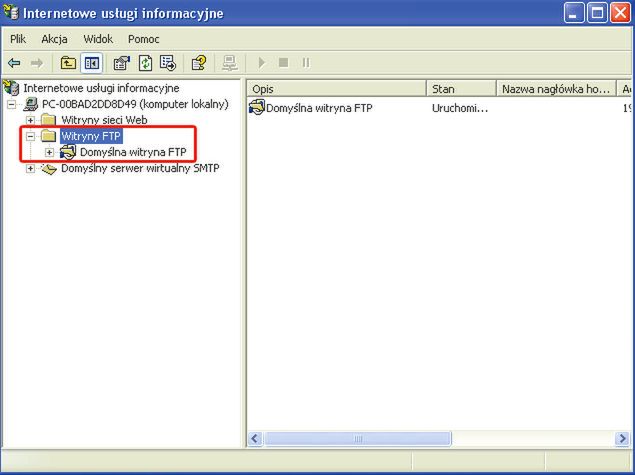
Task: Click the Back arrow toolbar icon
Action: [14, 63]
